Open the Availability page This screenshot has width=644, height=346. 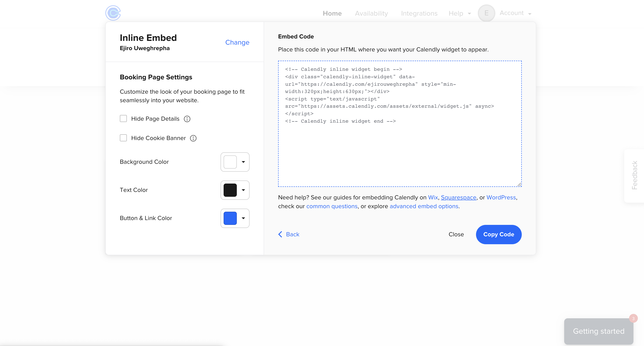(371, 13)
